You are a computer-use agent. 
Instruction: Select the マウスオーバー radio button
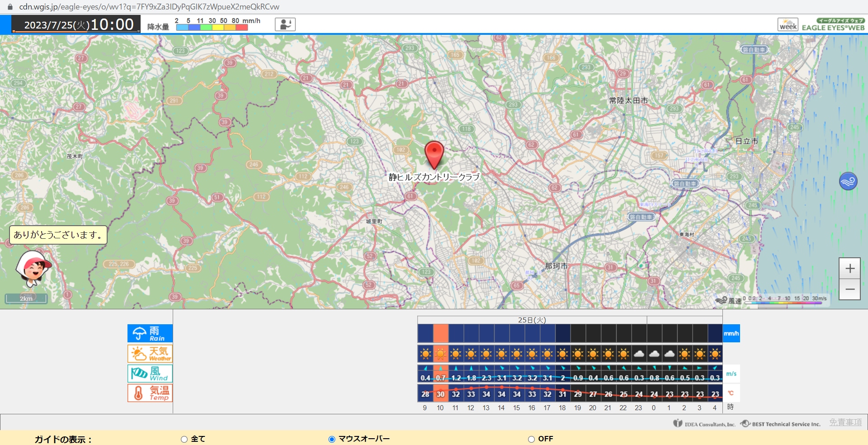tap(332, 439)
